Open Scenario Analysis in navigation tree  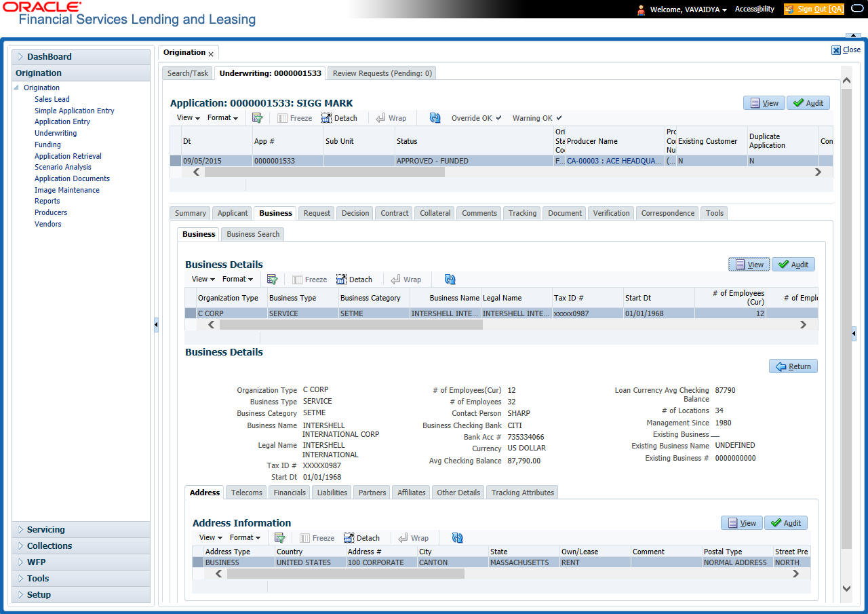click(x=63, y=167)
